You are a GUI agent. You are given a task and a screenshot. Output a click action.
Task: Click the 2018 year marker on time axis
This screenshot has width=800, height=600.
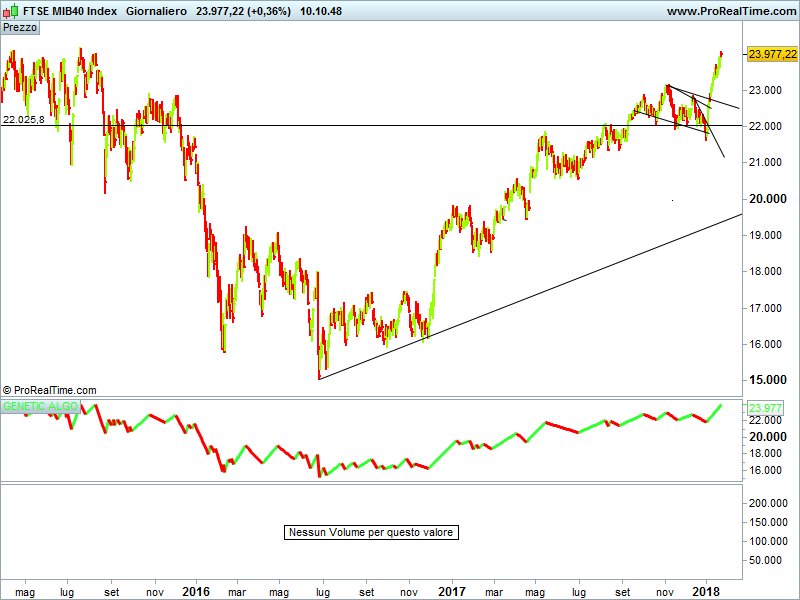[707, 591]
